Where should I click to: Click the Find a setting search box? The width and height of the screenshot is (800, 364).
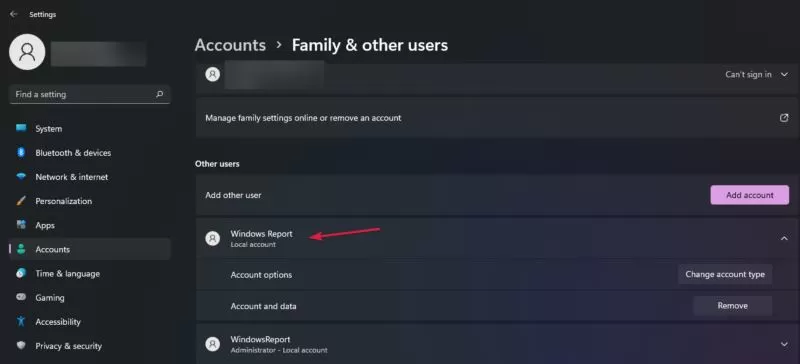click(x=90, y=94)
